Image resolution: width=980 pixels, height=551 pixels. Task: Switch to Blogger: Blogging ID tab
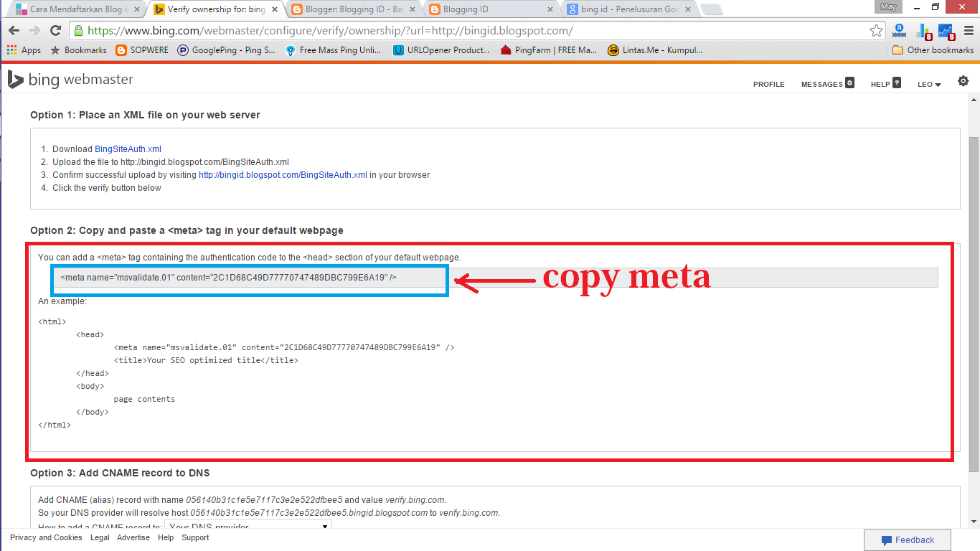click(x=354, y=9)
